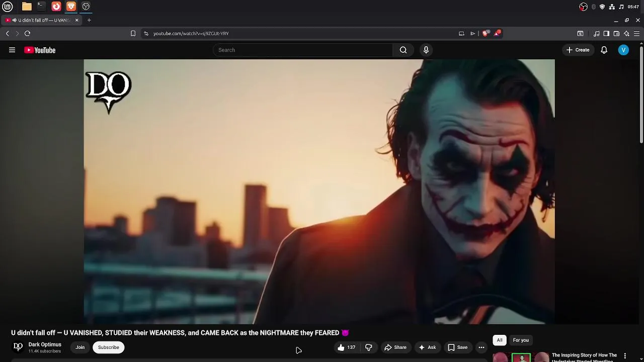Open more actions ellipsis under the video
The width and height of the screenshot is (644, 362).
tap(481, 347)
